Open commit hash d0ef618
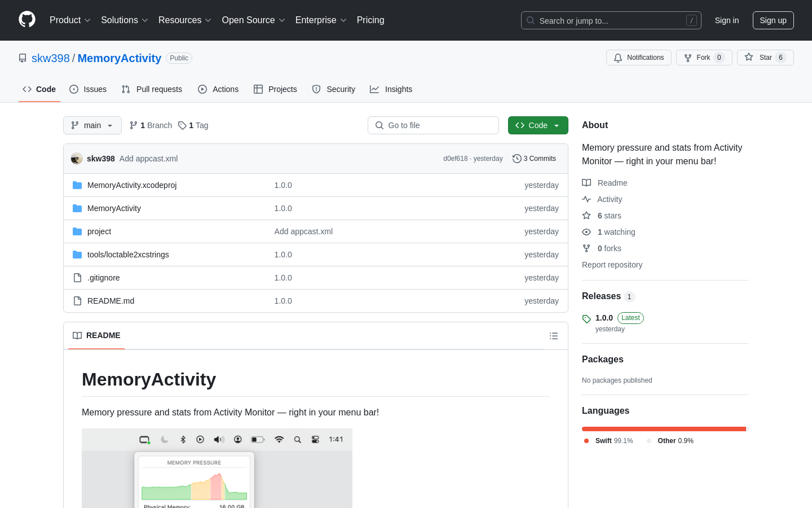The image size is (812, 508). (456, 159)
